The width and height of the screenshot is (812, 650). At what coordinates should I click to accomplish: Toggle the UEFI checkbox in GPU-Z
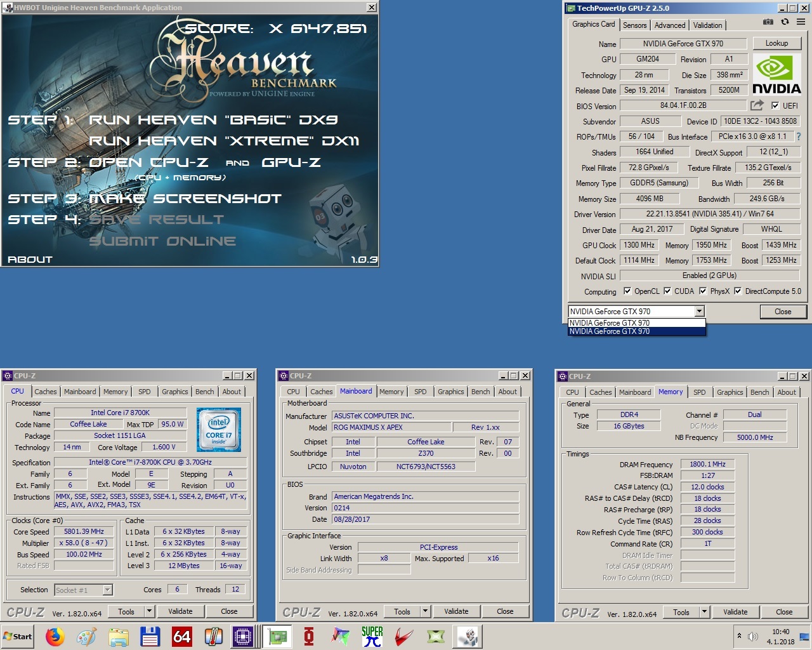click(775, 106)
